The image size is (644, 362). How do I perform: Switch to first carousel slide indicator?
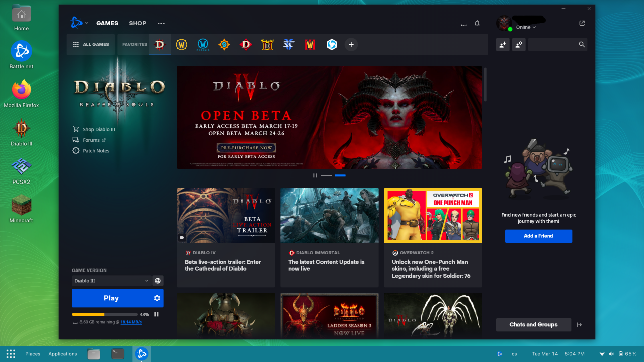327,175
